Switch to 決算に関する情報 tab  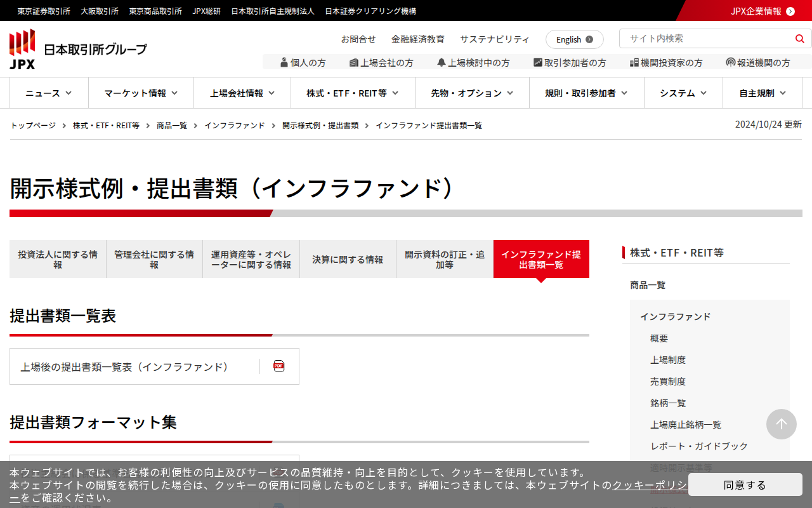pos(348,259)
